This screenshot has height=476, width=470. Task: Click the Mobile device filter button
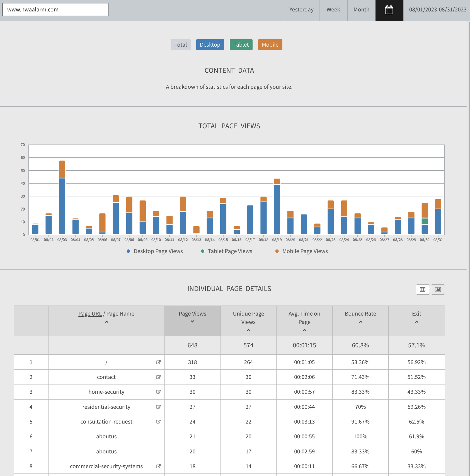[270, 45]
